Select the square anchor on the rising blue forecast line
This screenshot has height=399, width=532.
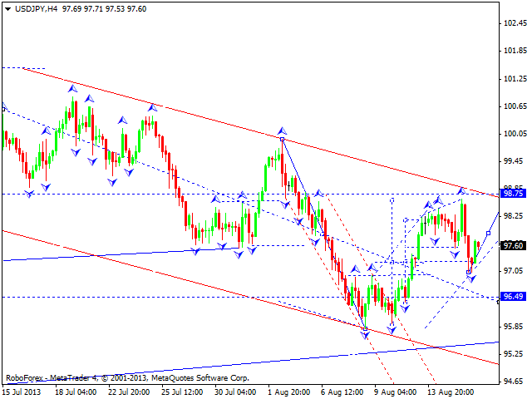pyautogui.click(x=488, y=233)
